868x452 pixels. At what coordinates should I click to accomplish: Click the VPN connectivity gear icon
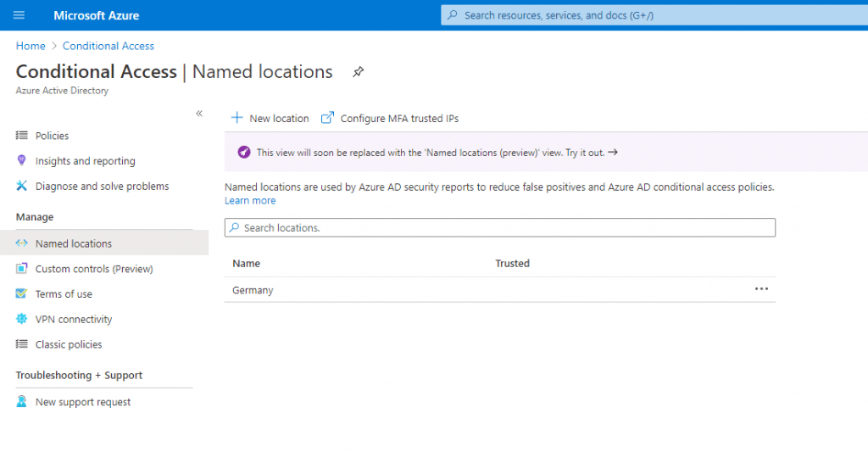click(21, 319)
